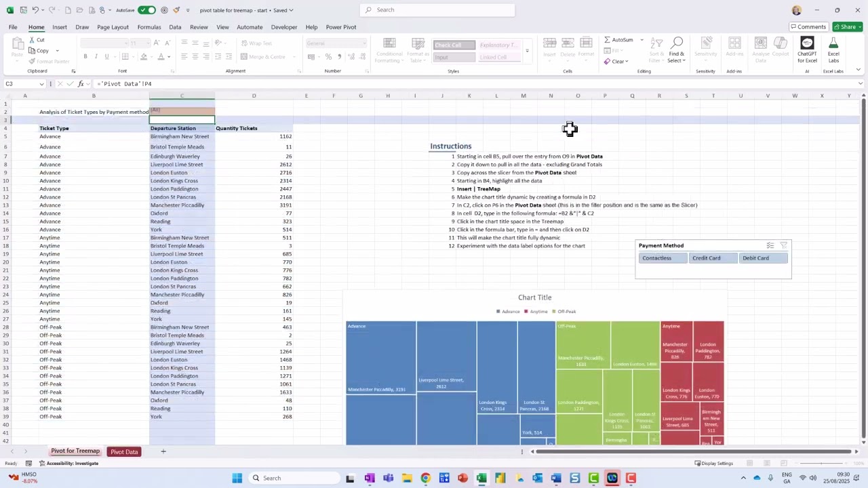The height and width of the screenshot is (488, 868).
Task: Click the percent style icon
Action: coord(329,57)
